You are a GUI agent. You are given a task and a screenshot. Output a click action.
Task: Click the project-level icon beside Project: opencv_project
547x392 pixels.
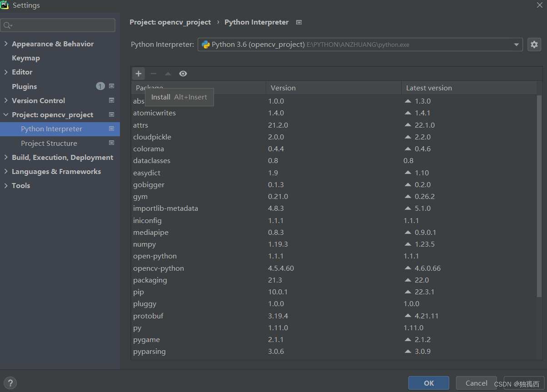(x=112, y=114)
